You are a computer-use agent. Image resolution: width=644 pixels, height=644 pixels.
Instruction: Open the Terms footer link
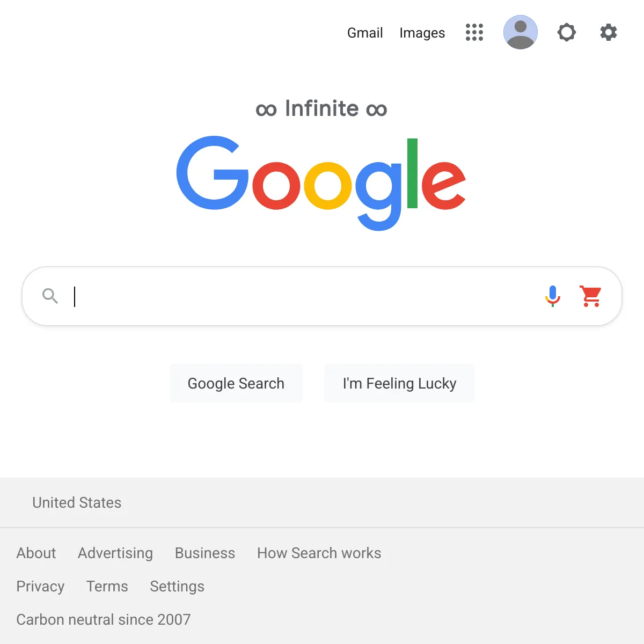(107, 586)
